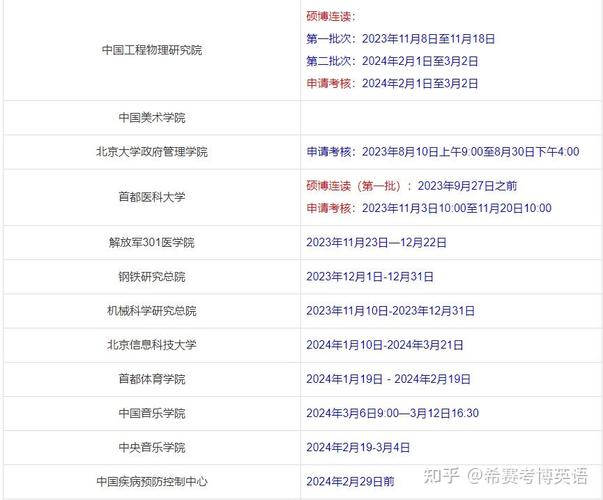Select the cell 北京信息科技大学

[152, 345]
